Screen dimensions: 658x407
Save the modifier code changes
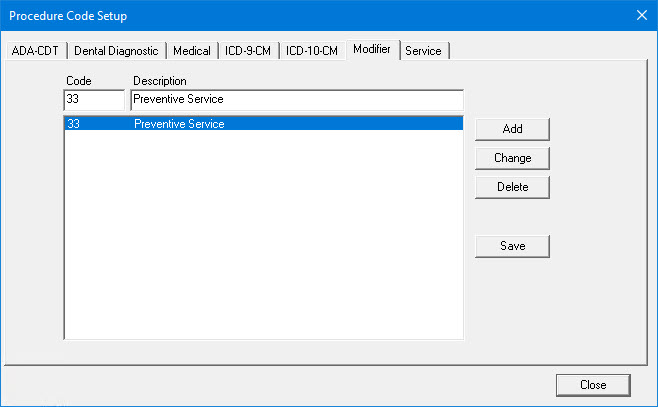coord(512,246)
